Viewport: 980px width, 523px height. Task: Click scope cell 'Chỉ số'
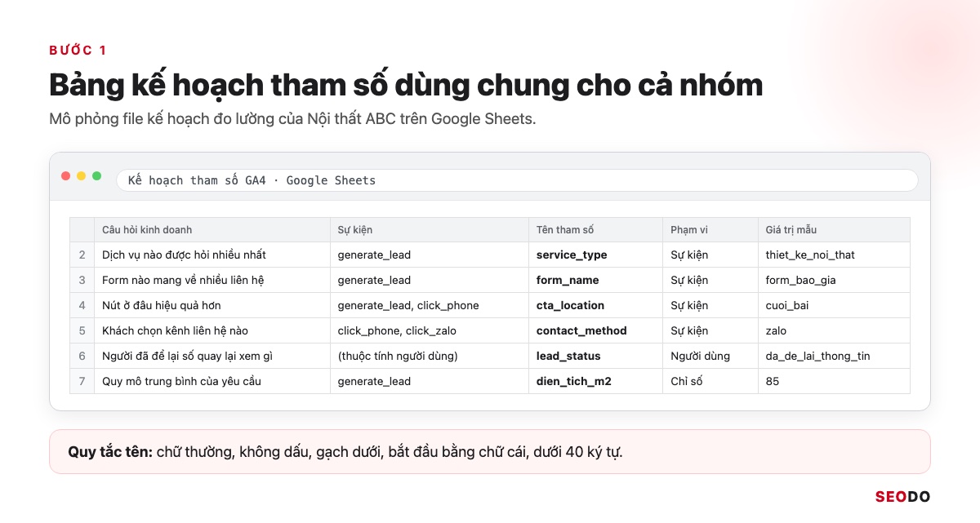coord(710,381)
